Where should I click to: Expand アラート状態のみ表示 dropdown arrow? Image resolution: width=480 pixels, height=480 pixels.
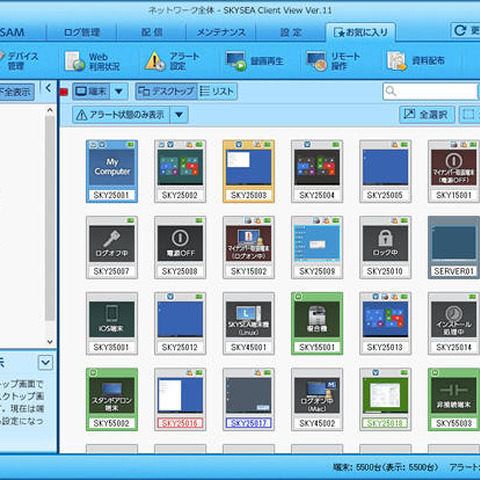[x=179, y=115]
